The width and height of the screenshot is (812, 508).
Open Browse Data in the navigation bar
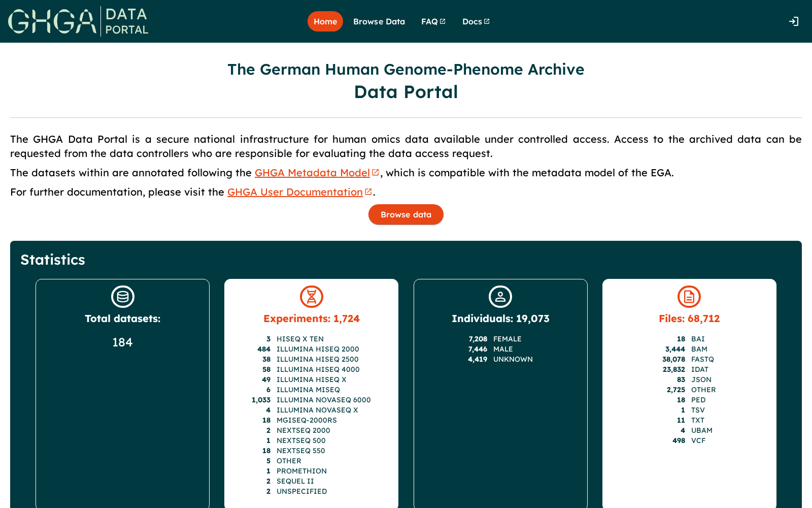click(x=379, y=21)
